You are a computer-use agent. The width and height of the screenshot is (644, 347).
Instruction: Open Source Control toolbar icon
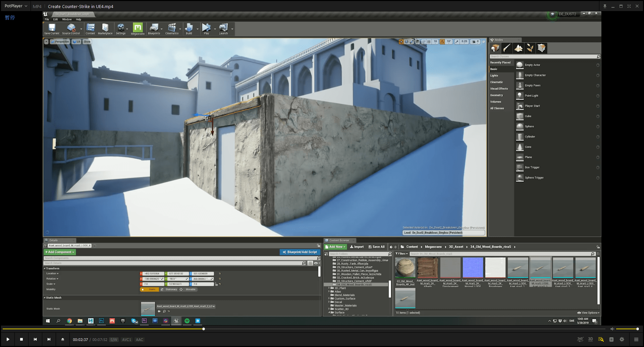[x=71, y=29]
